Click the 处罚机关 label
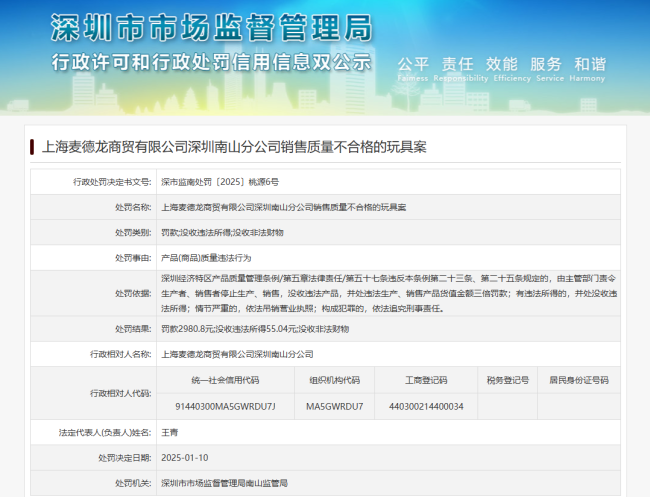 [x=133, y=483]
